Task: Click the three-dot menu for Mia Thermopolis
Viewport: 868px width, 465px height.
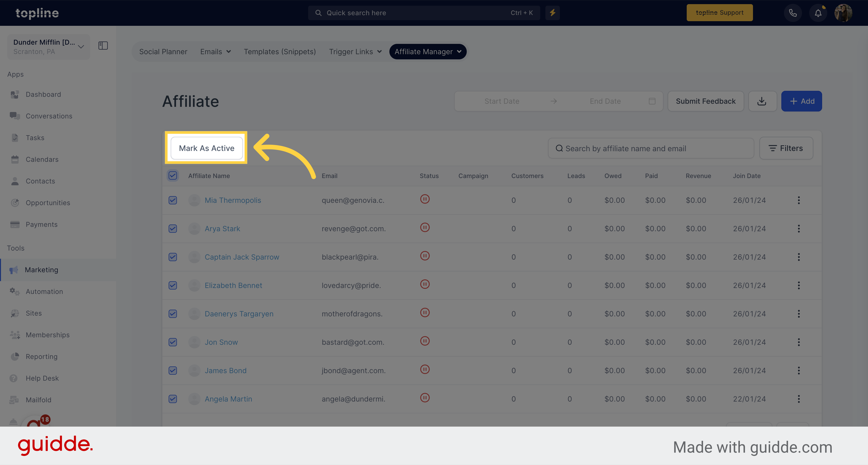Action: 799,200
